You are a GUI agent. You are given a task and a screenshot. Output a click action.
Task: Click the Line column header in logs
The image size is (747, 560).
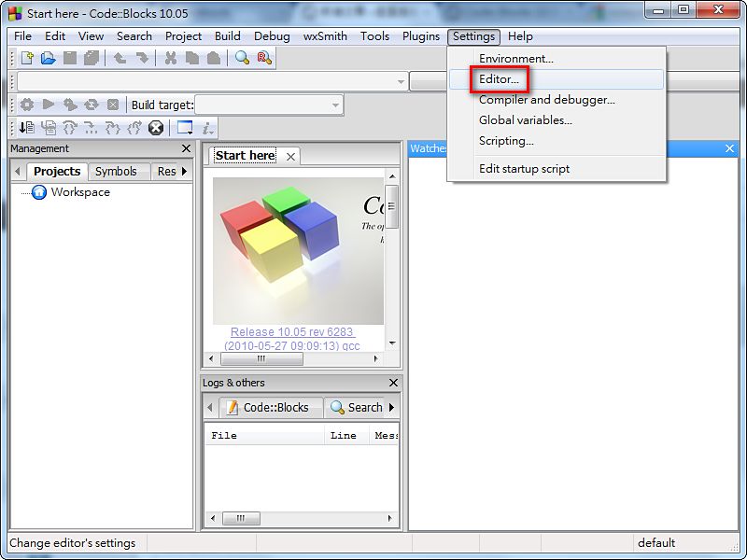346,435
